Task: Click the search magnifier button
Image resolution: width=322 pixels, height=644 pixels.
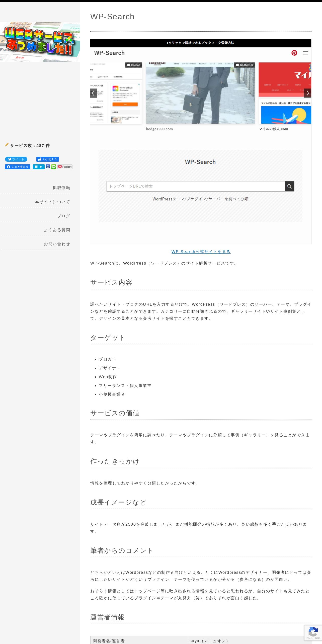Action: (289, 186)
